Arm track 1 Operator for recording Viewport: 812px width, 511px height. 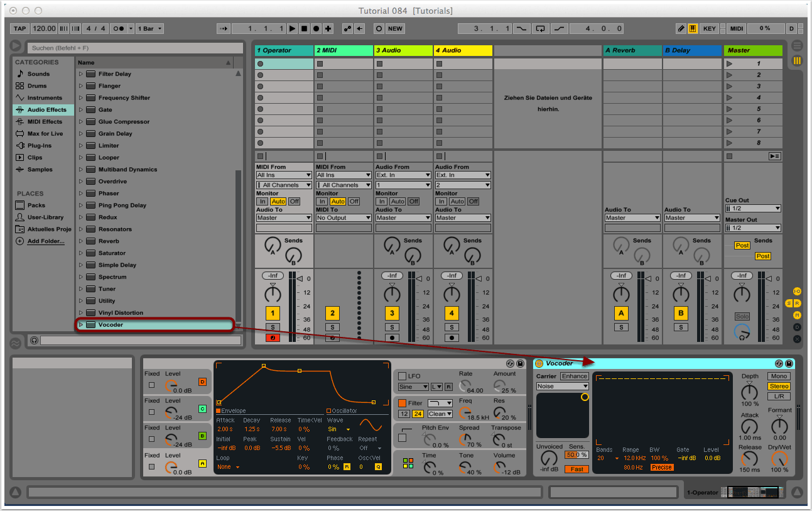(273, 338)
